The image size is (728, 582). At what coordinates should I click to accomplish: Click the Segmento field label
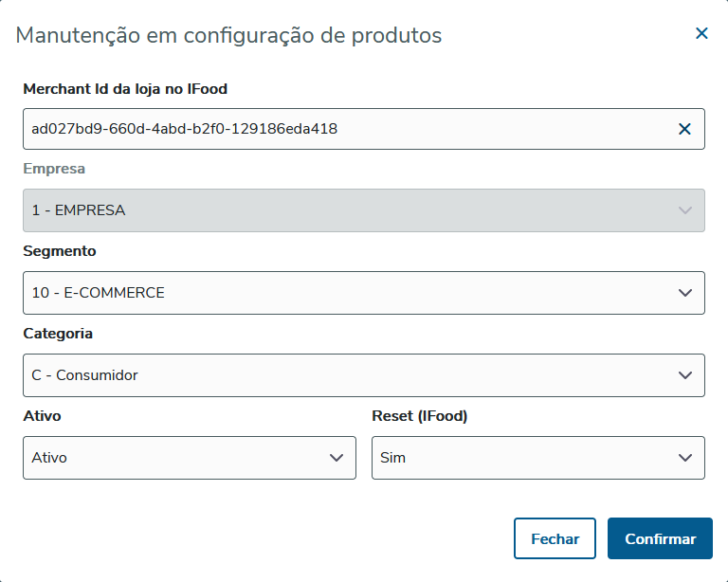(60, 251)
